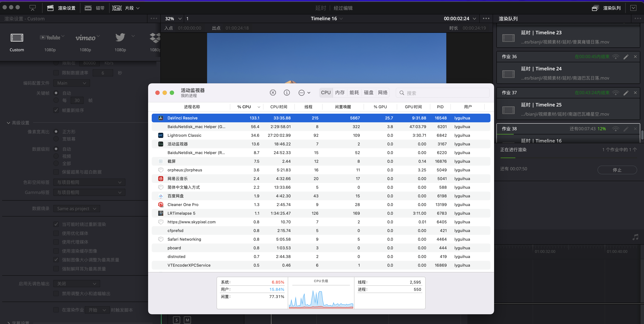
Task: Switch to the Network tab
Action: click(x=383, y=93)
